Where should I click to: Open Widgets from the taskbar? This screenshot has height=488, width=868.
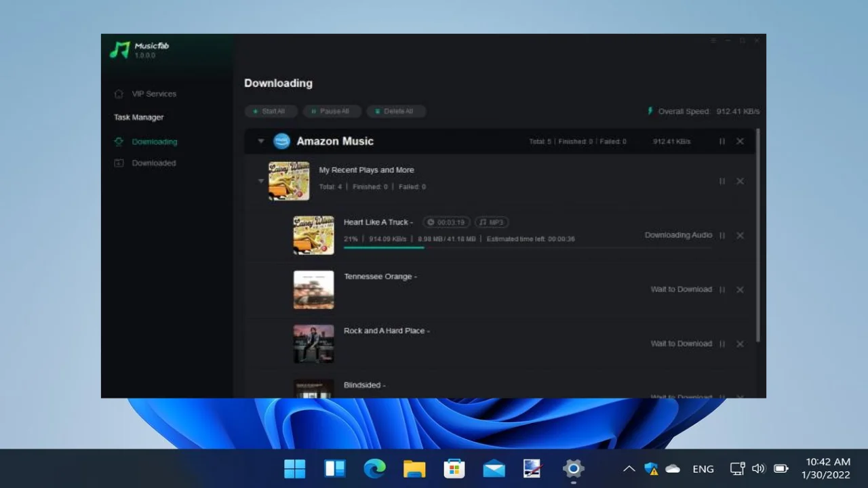335,468
